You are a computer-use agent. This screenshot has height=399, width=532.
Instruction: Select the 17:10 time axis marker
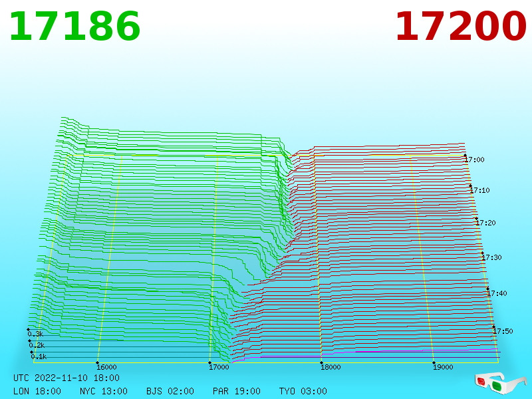(x=479, y=190)
